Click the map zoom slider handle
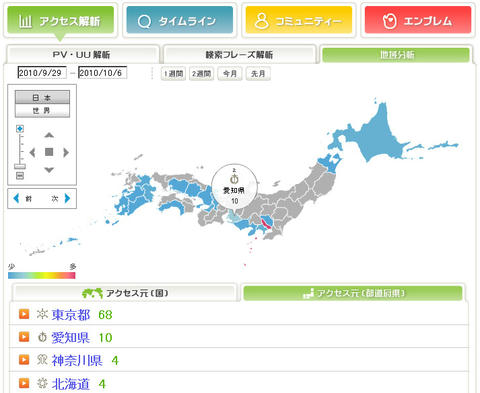Screen dimensions: 480x393 click(x=20, y=166)
